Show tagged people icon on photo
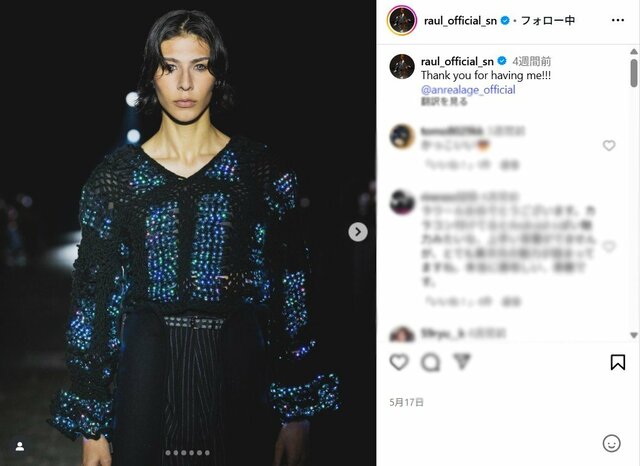This screenshot has height=466, width=640. (20, 446)
